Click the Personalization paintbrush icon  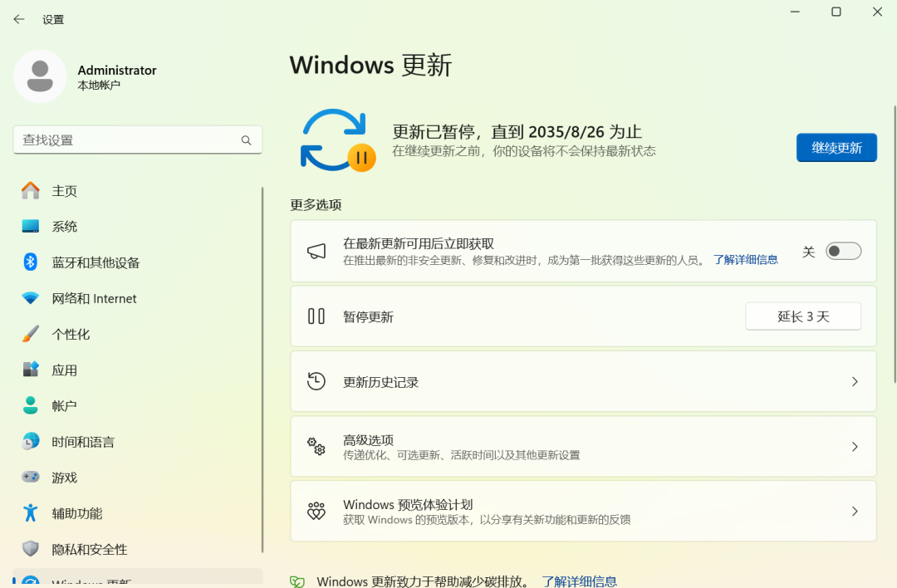pos(31,334)
